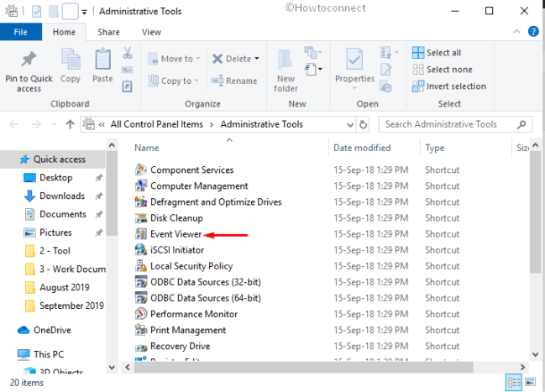545x392 pixels.
Task: Click the Edit icon in Open group
Action: (385, 70)
